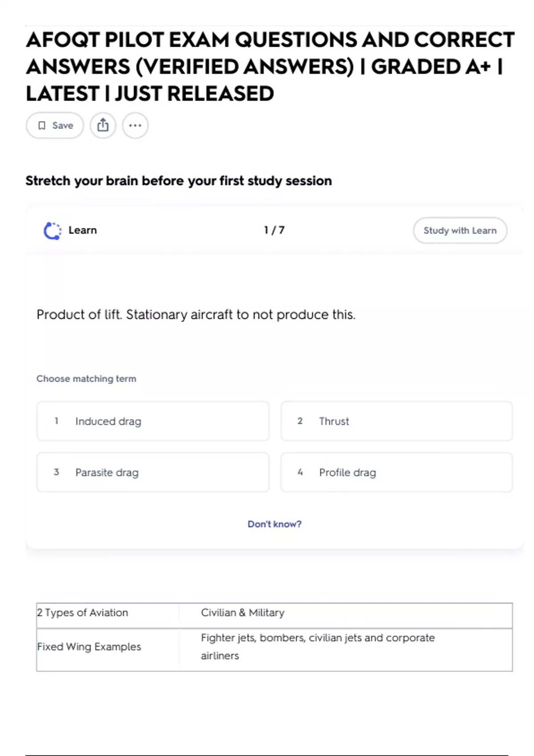The height and width of the screenshot is (756, 534).
Task: Click the "Stretch your brain" section heading
Action: (x=178, y=181)
